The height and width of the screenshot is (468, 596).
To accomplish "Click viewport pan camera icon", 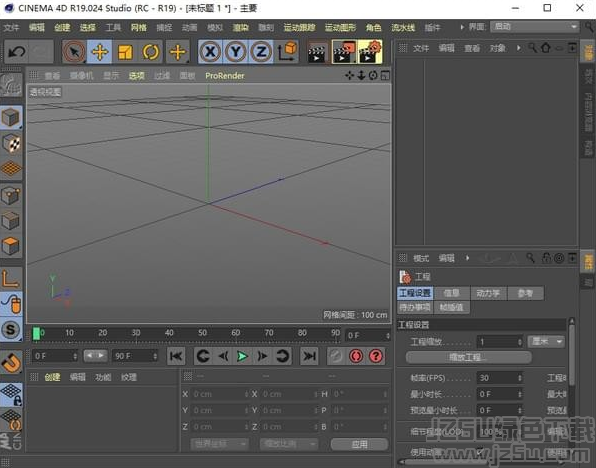I will 349,75.
